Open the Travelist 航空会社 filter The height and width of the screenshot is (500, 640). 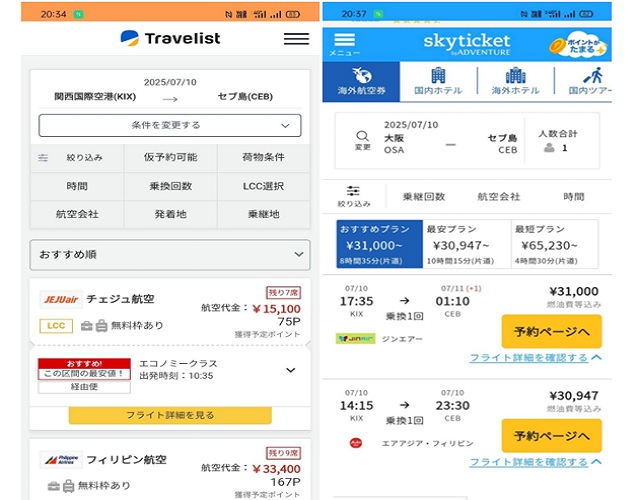coord(77,214)
